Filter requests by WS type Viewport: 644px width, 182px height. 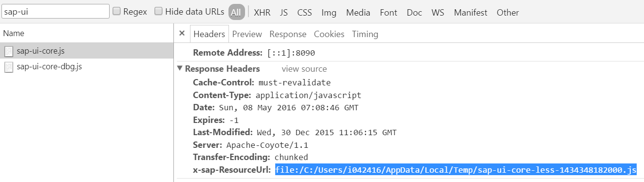tap(437, 13)
